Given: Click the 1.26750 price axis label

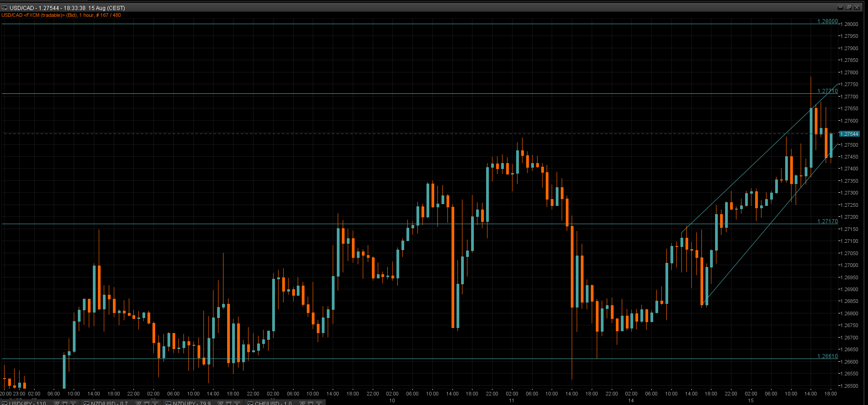Looking at the screenshot, I should pyautogui.click(x=849, y=325).
